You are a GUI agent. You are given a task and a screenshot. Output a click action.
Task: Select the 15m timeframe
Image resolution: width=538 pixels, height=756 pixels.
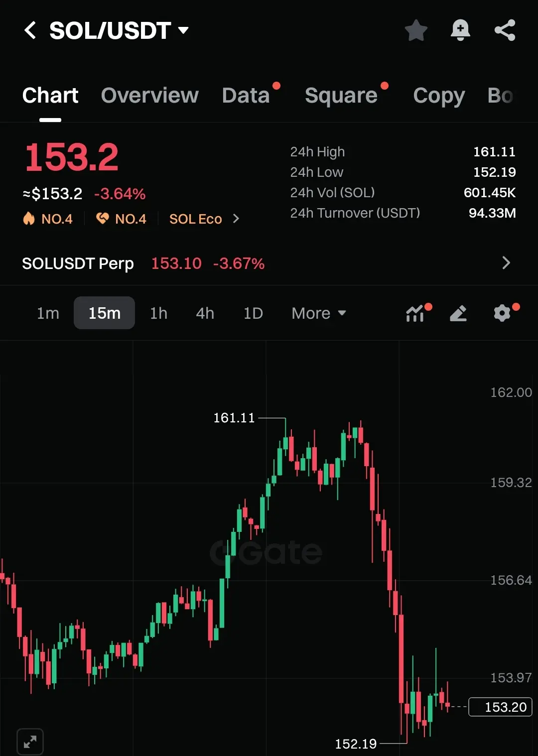tap(104, 313)
